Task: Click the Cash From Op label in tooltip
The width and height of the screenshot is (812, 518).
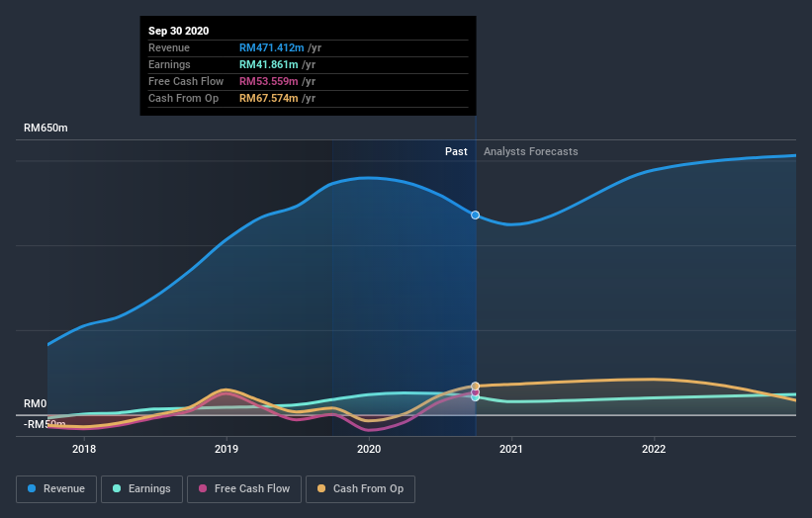Action: coord(183,98)
